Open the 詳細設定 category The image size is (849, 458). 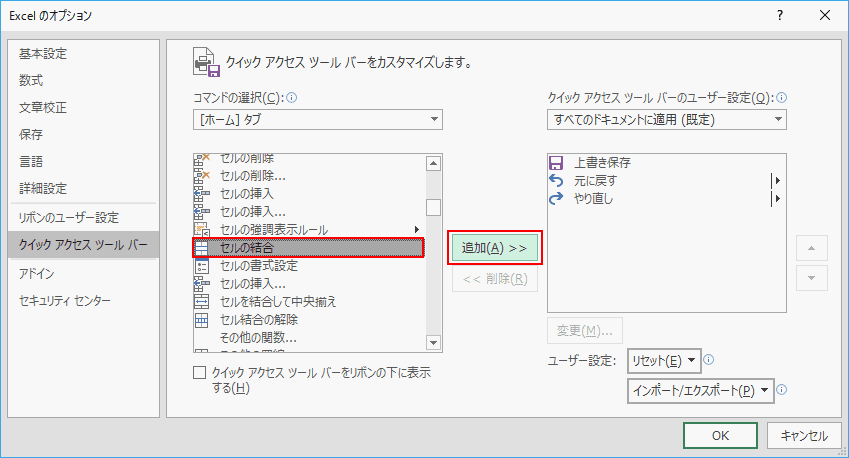click(x=83, y=188)
